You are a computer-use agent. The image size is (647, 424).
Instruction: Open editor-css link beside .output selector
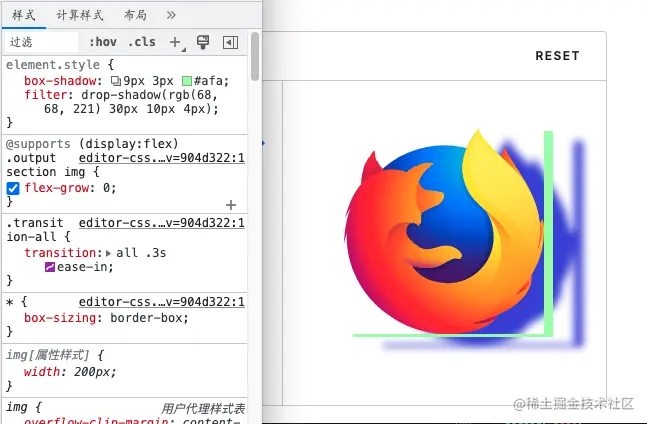point(162,158)
